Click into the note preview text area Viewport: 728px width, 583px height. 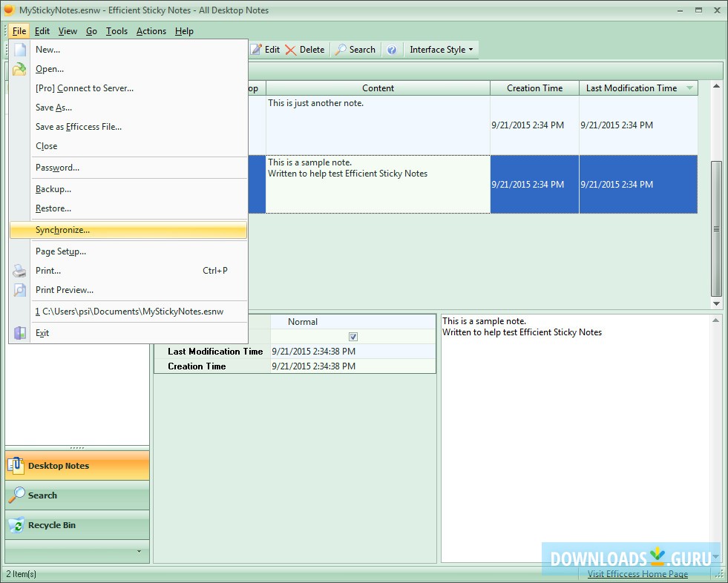tap(575, 438)
